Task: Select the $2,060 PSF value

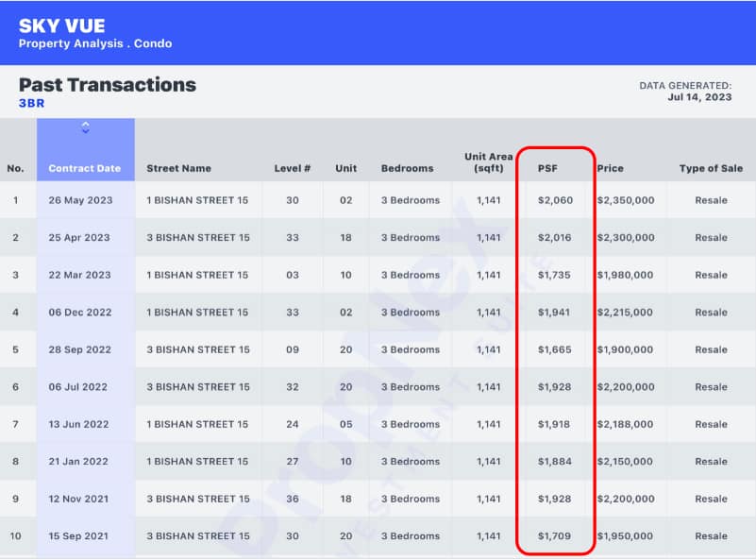Action: 555,200
